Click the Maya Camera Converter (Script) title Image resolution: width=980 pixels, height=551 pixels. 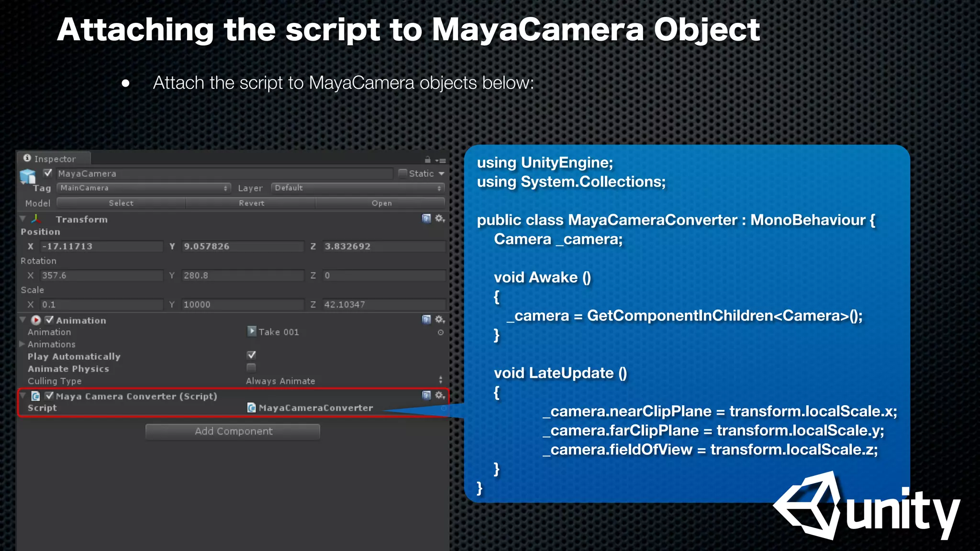pos(136,397)
